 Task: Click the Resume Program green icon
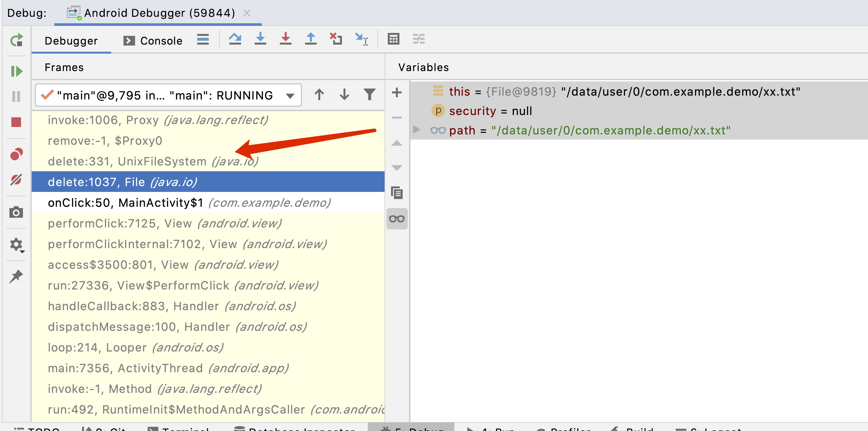16,71
